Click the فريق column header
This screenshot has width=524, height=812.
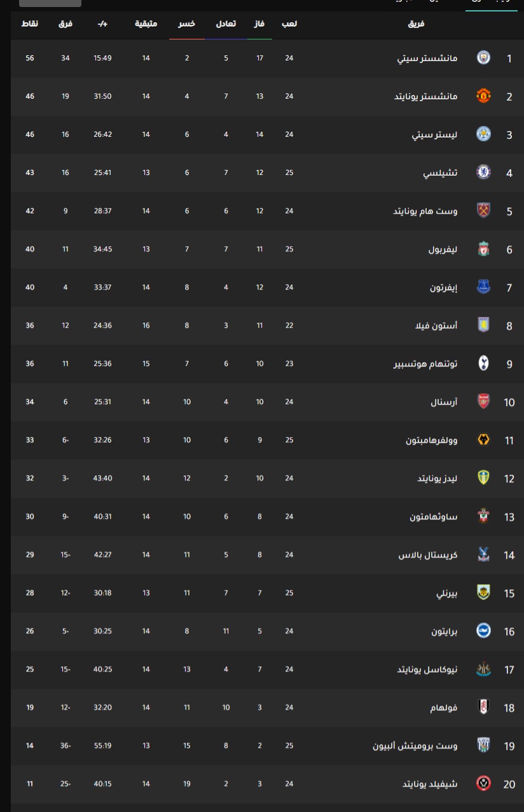coord(416,24)
